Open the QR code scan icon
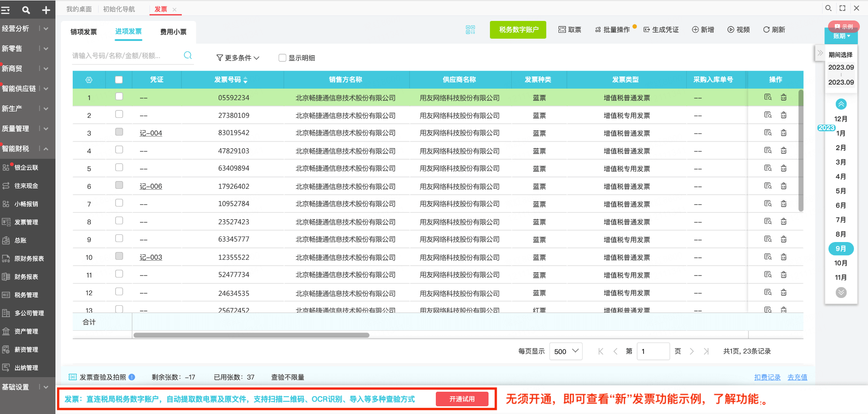The image size is (868, 414). coord(470,30)
